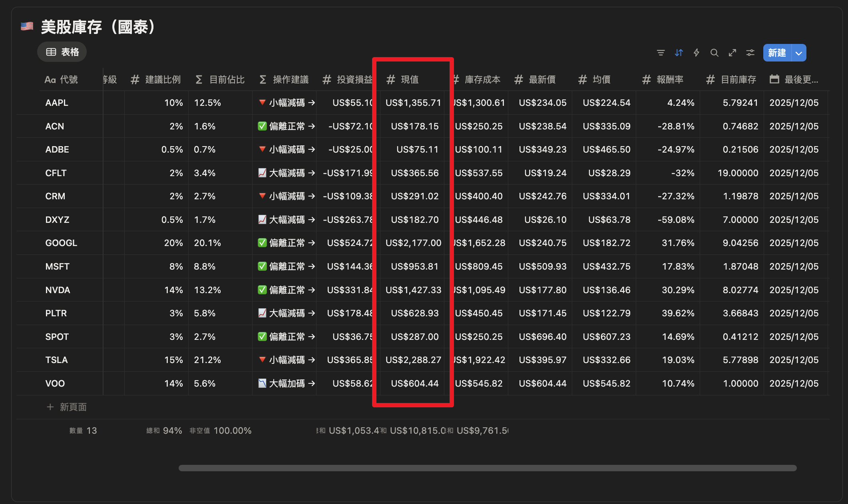Open the filter icon in toolbar

pyautogui.click(x=661, y=53)
